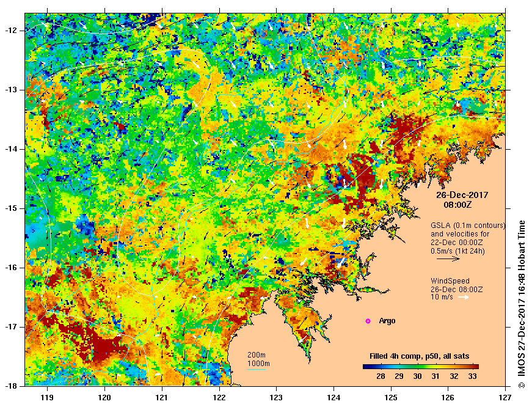Click the magenta Argo marker symbol
The height and width of the screenshot is (407, 532).
[x=368, y=321]
